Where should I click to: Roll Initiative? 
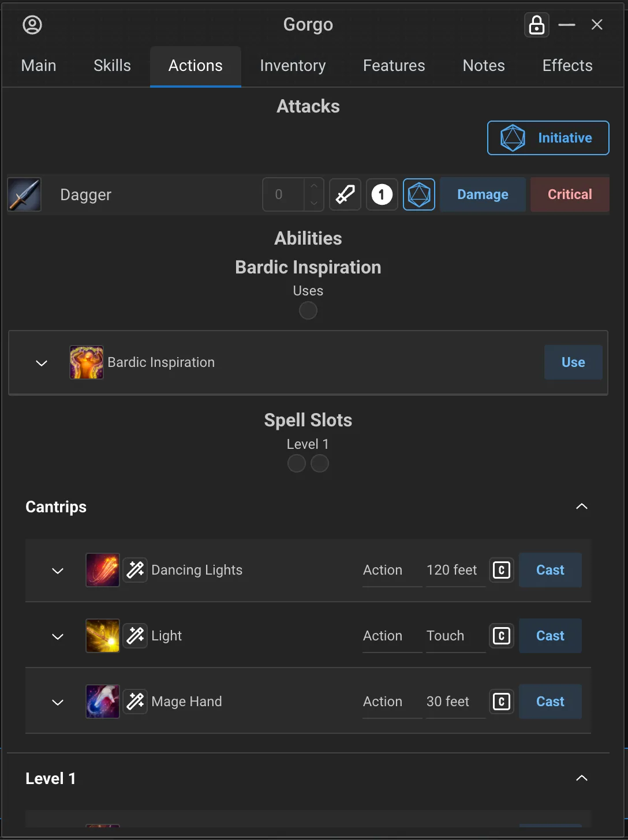(548, 138)
